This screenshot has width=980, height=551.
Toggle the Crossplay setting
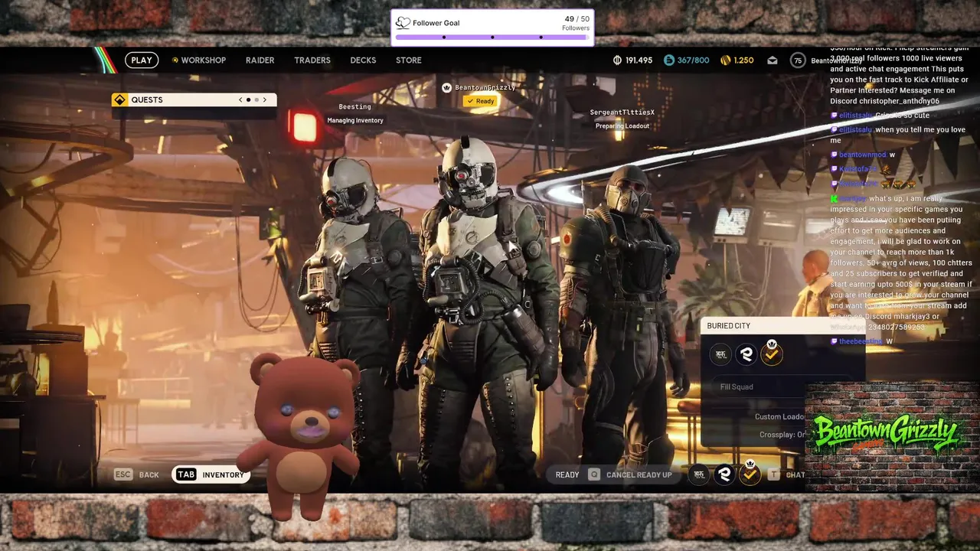pos(782,435)
